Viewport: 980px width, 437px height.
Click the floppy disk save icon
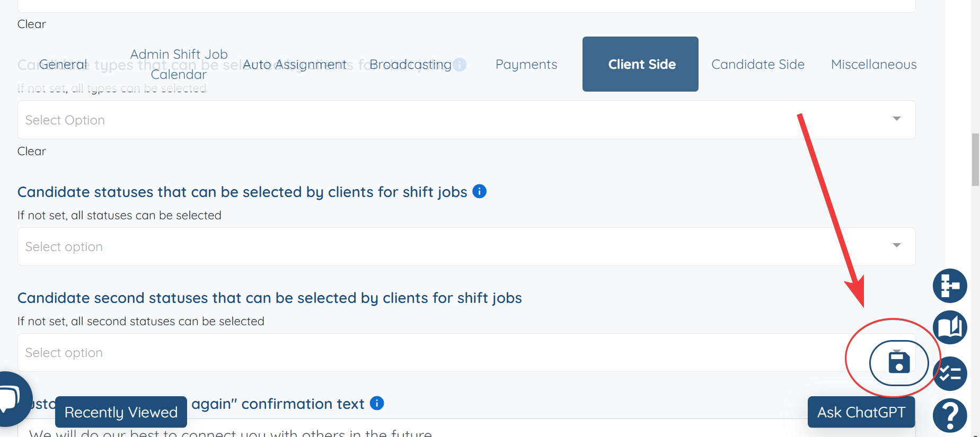pos(899,363)
